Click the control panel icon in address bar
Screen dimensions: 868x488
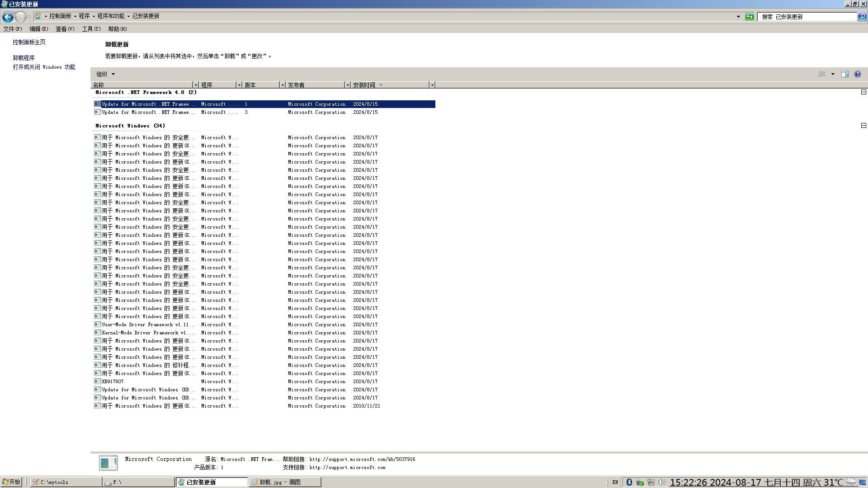(x=38, y=16)
